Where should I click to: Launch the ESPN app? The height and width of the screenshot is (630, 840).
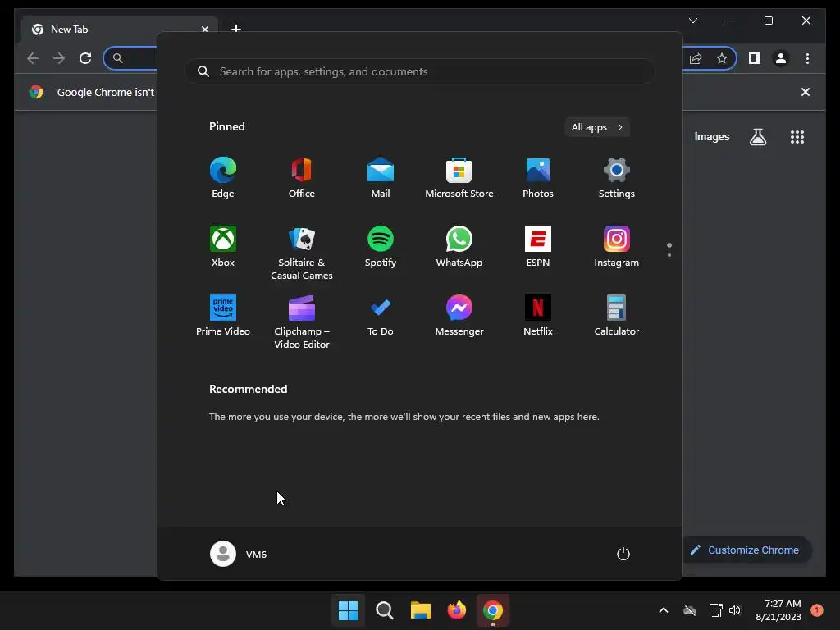click(538, 246)
